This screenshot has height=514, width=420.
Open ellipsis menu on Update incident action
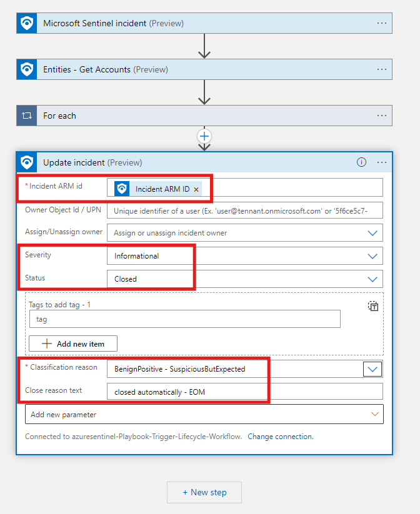tap(382, 162)
